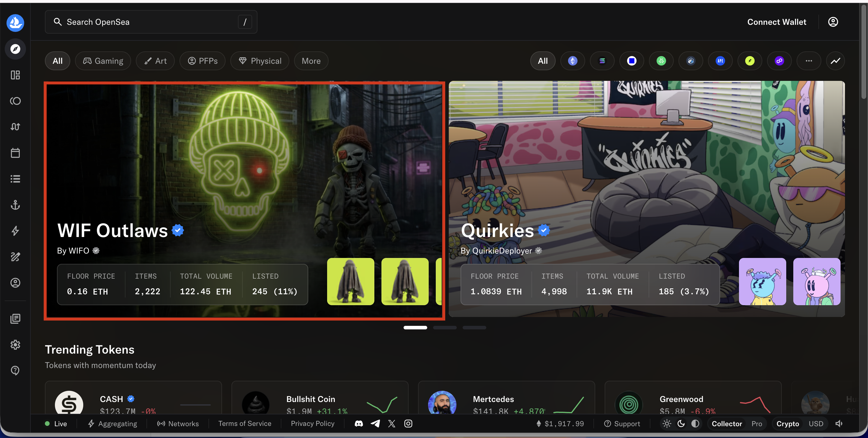
Task: Select the PFPs category tab
Action: [x=203, y=61]
